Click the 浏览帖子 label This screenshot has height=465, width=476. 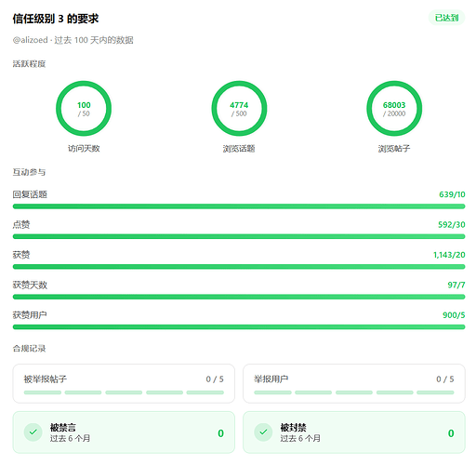pos(394,149)
